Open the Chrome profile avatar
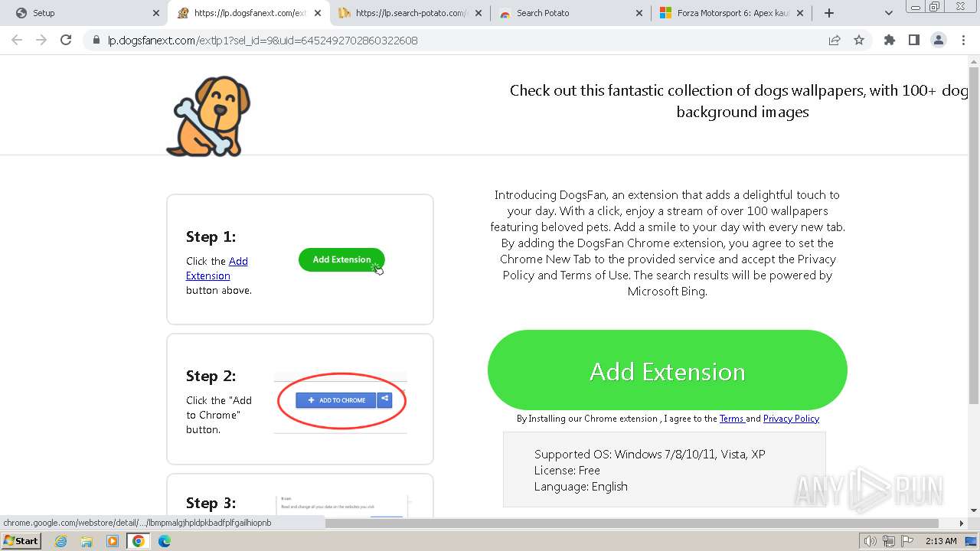This screenshot has width=980, height=551. (x=939, y=41)
